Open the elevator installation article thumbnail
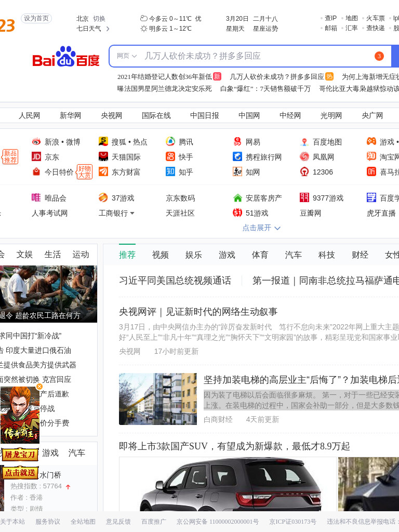399x532 pixels. click(158, 399)
